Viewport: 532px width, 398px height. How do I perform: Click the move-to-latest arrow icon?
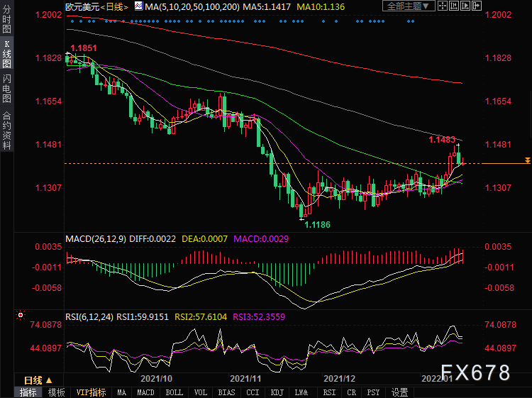477,6
